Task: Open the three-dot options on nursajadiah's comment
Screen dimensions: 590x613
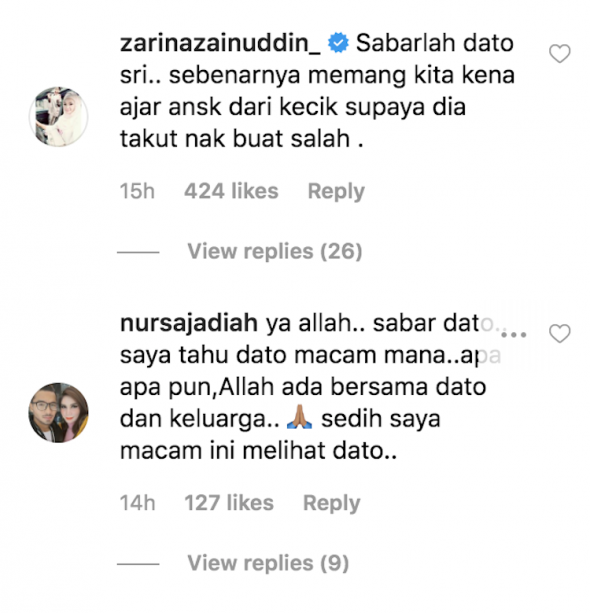Action: 514,335
